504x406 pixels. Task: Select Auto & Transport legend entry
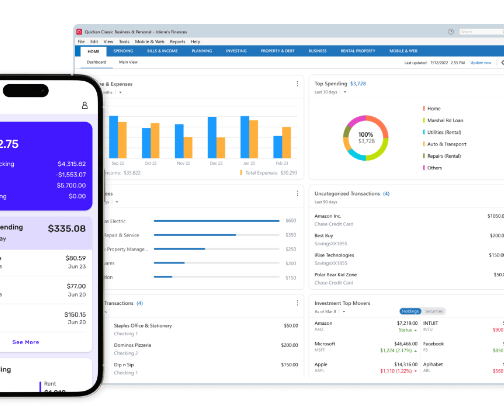(x=445, y=144)
